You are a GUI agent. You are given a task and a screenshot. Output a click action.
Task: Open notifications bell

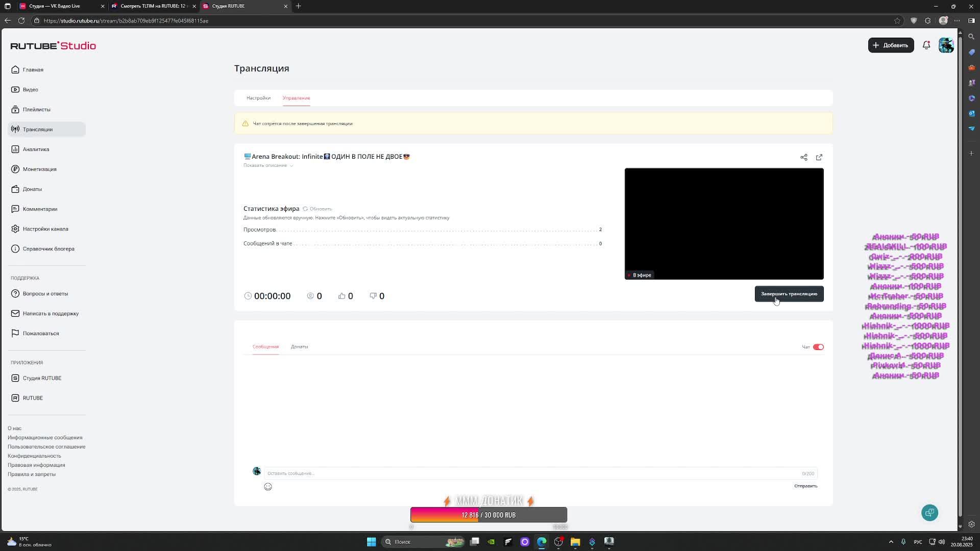[926, 45]
